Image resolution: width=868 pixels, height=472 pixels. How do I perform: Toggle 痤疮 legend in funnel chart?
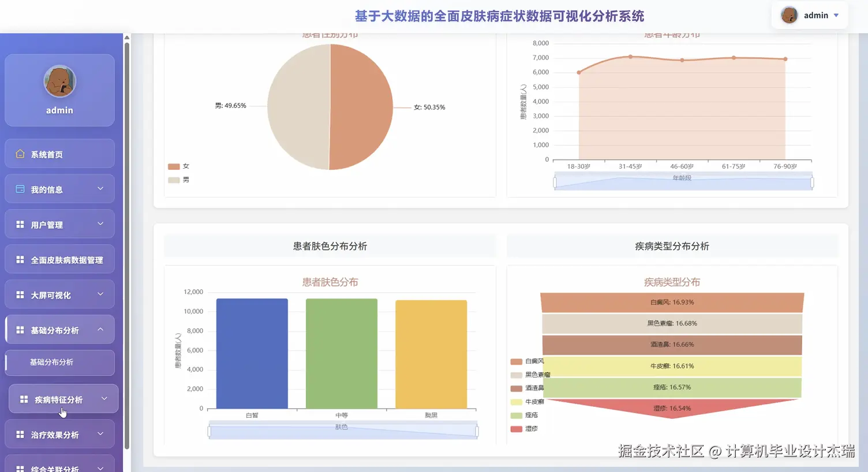[525, 415]
